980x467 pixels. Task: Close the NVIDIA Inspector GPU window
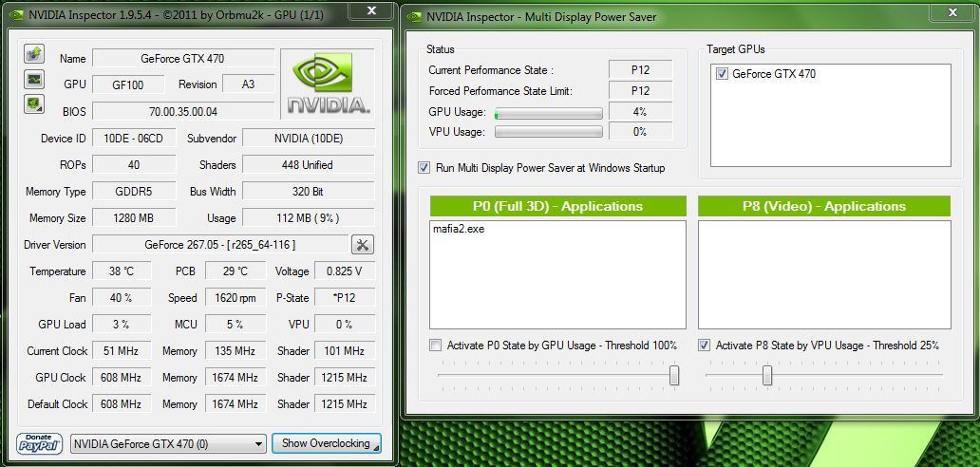pyautogui.click(x=371, y=10)
